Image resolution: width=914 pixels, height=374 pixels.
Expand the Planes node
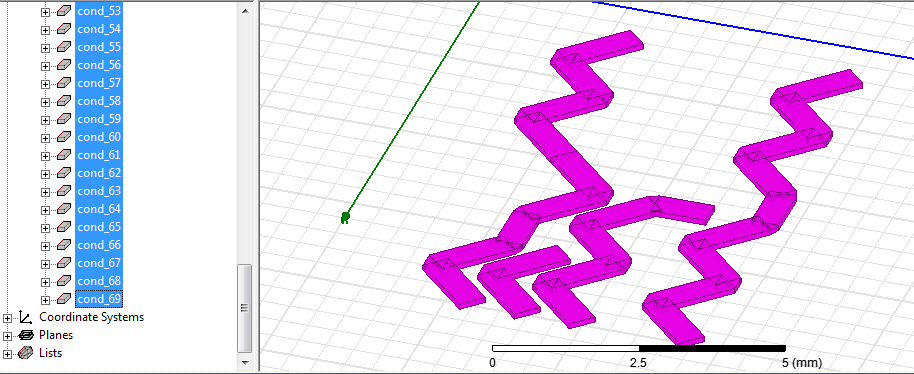(x=8, y=336)
